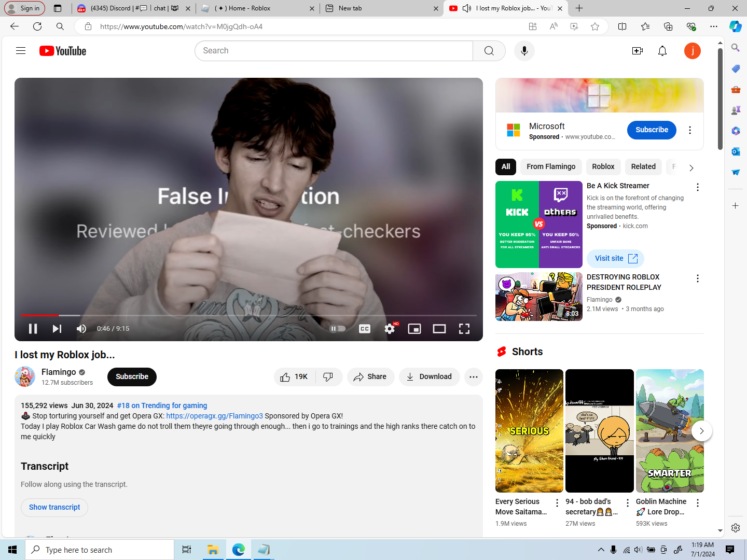Open more actions menu below the video

coord(474,377)
